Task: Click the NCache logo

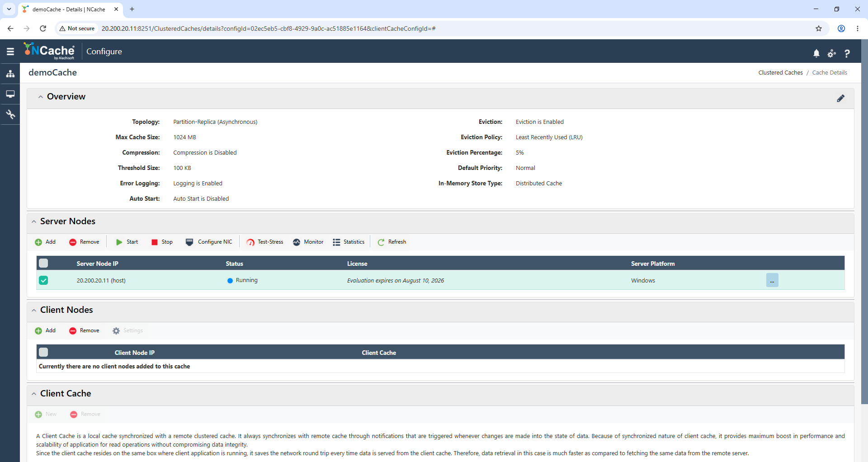Action: tap(49, 51)
